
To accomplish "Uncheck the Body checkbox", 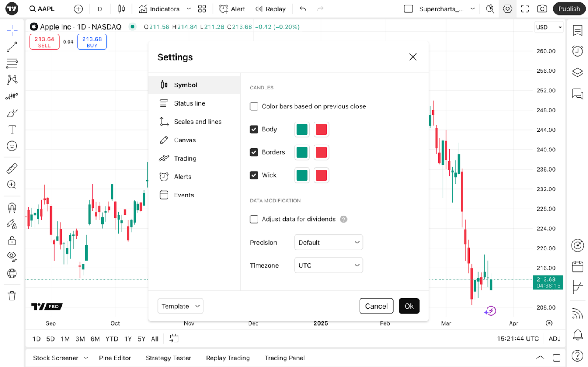I will (x=254, y=129).
